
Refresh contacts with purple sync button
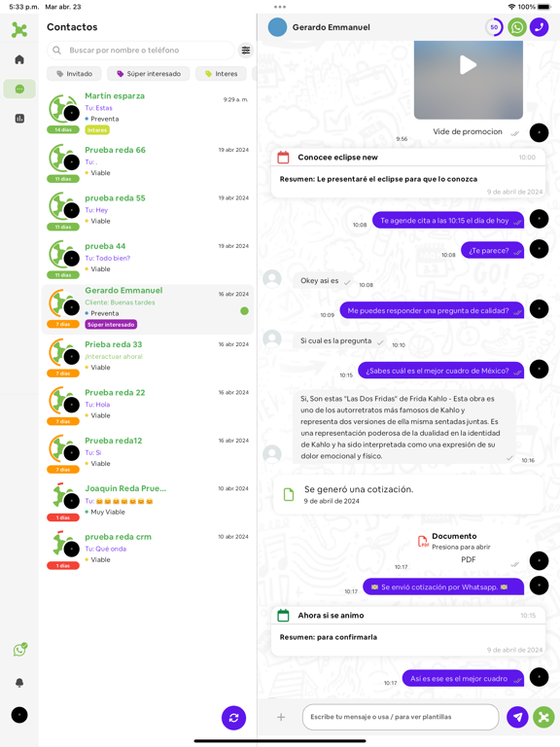tap(233, 718)
